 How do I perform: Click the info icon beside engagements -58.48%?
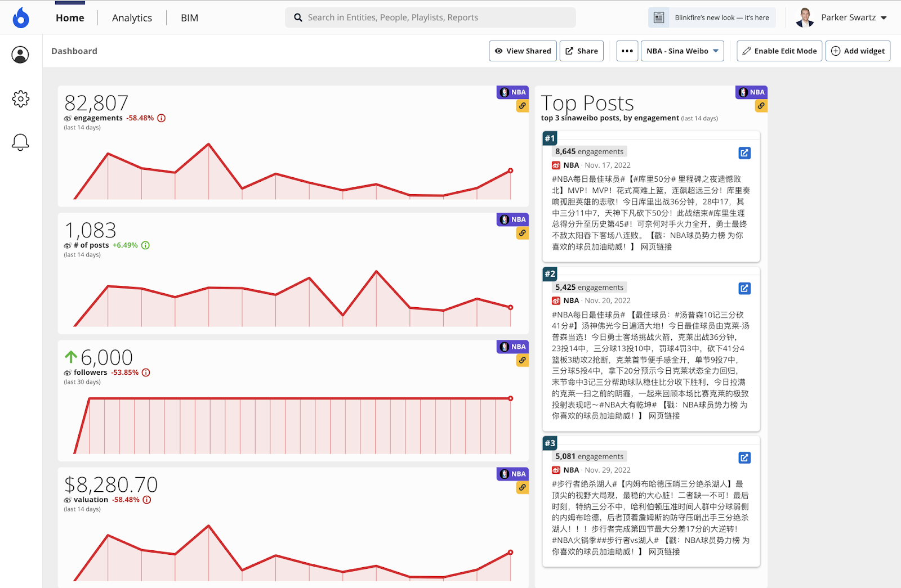[162, 118]
